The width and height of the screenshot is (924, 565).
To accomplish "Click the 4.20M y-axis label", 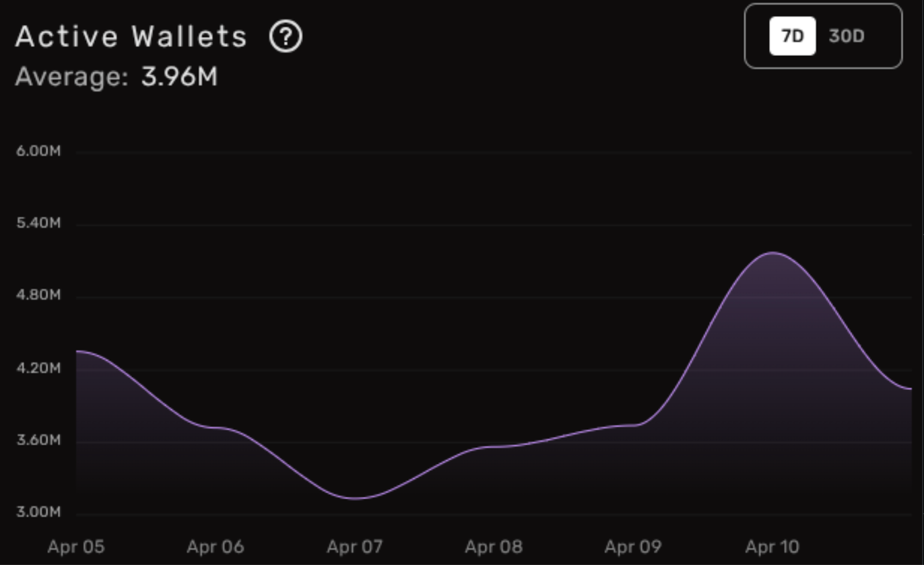I will (x=38, y=368).
